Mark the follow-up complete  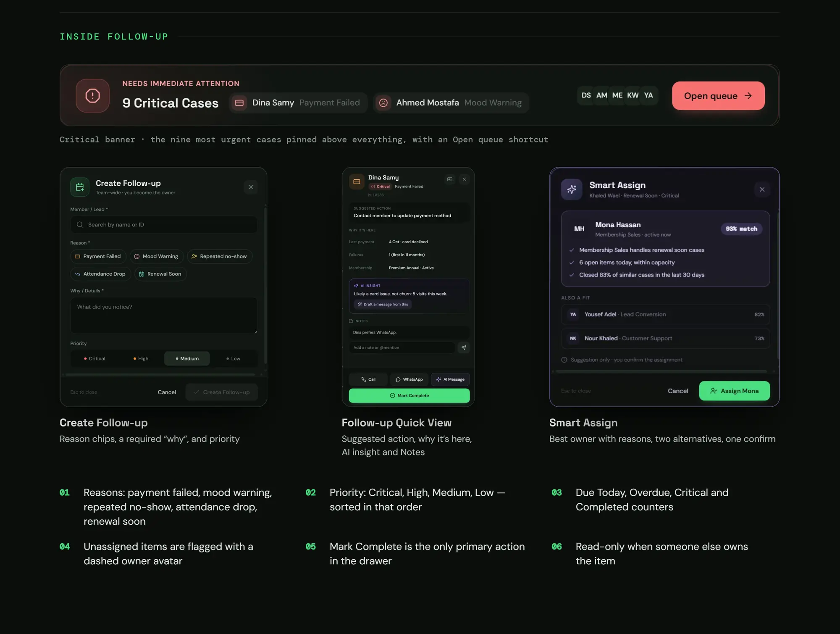tap(409, 395)
